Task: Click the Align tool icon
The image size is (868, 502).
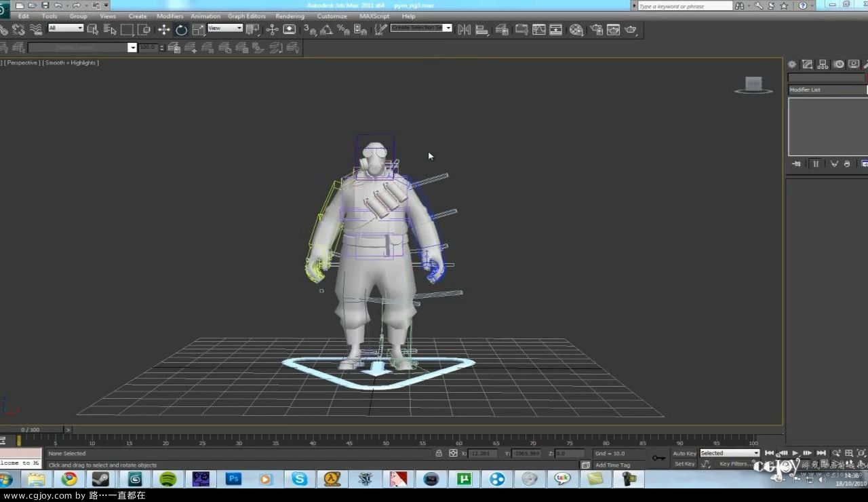Action: pos(481,29)
